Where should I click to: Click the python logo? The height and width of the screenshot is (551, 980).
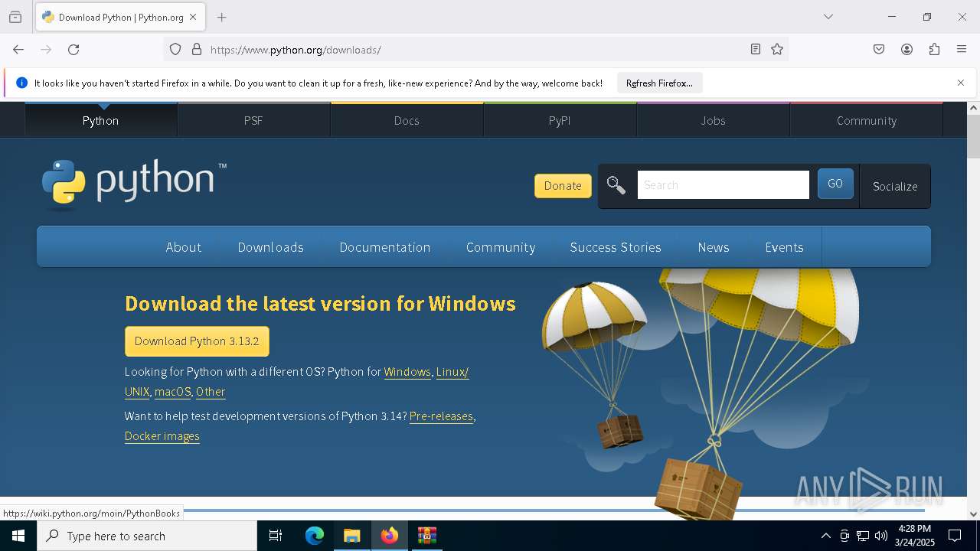click(134, 184)
